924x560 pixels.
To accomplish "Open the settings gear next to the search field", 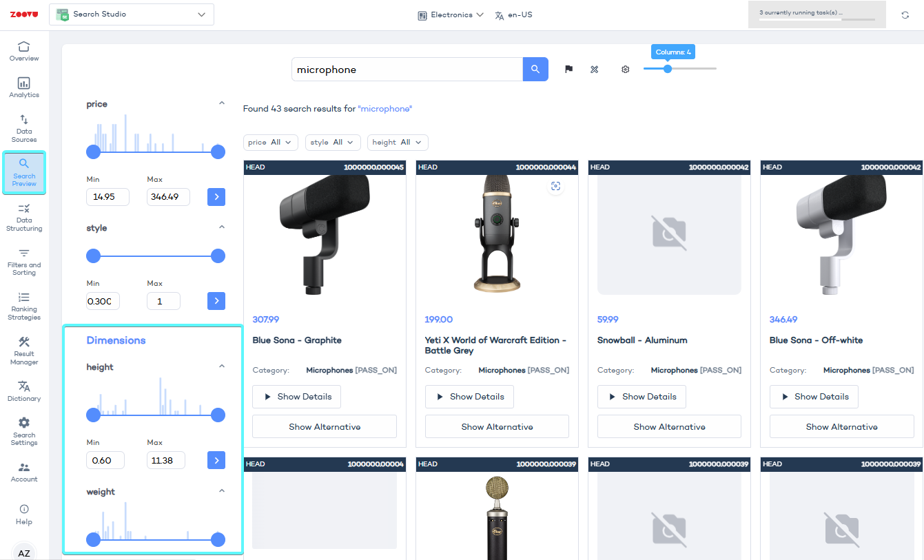I will [625, 69].
